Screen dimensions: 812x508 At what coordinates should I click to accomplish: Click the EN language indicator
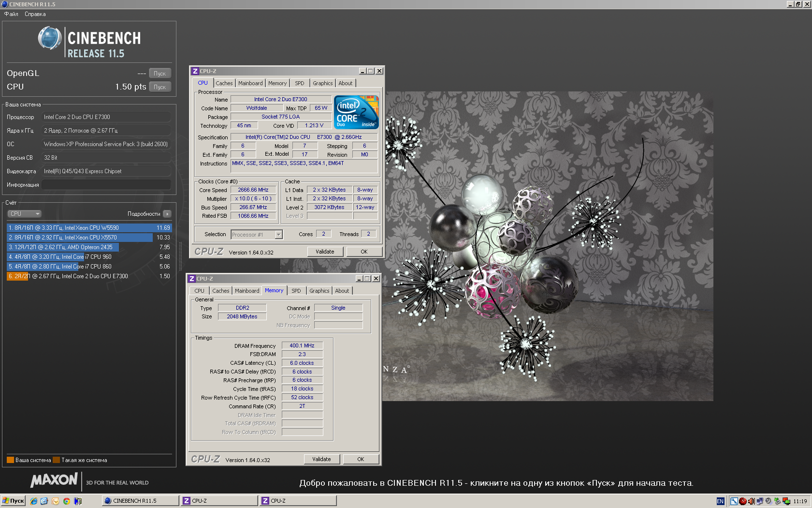tap(721, 501)
